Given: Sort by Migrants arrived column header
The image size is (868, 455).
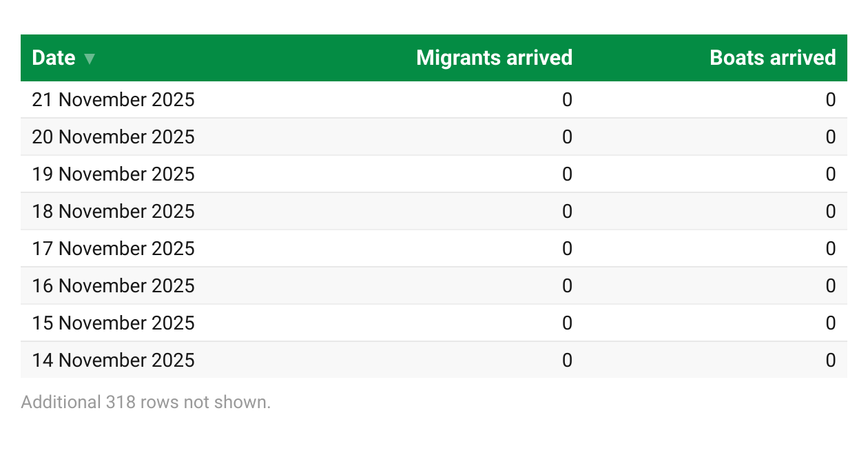Looking at the screenshot, I should 494,58.
